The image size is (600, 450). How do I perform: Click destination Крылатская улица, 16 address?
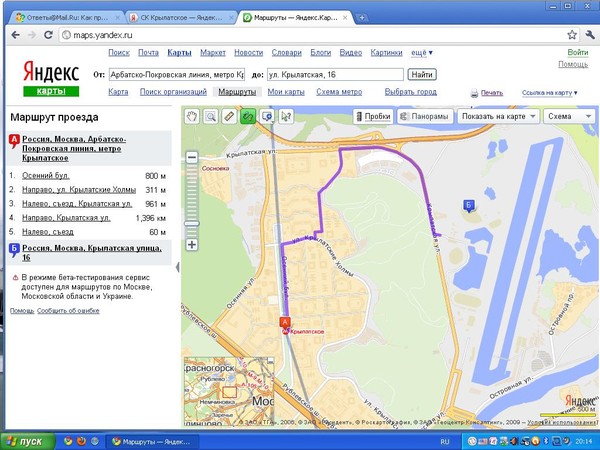pyautogui.click(x=92, y=253)
